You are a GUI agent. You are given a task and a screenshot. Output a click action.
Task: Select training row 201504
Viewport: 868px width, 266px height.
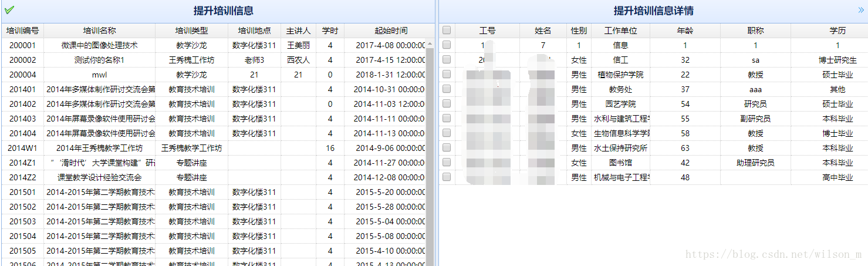pos(214,236)
